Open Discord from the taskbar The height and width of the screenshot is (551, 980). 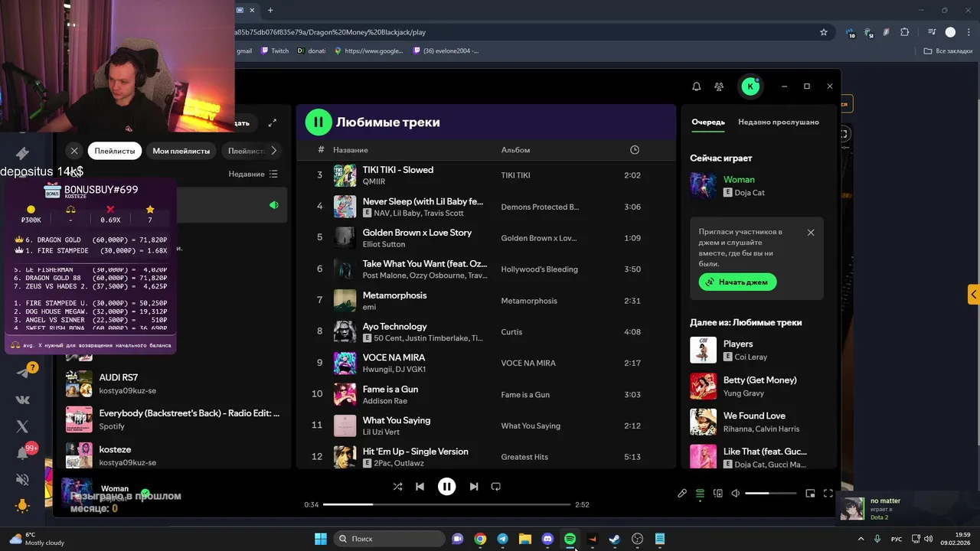coord(547,539)
